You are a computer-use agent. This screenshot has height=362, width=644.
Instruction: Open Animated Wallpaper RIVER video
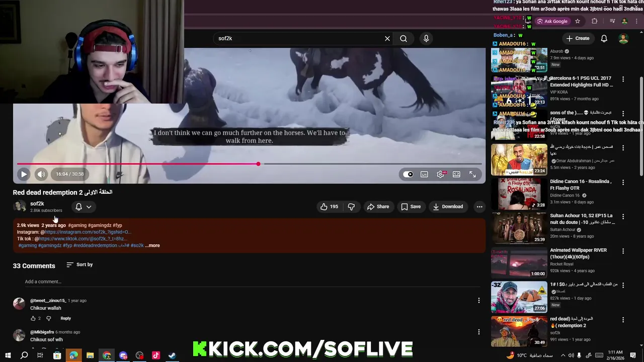[x=519, y=262]
